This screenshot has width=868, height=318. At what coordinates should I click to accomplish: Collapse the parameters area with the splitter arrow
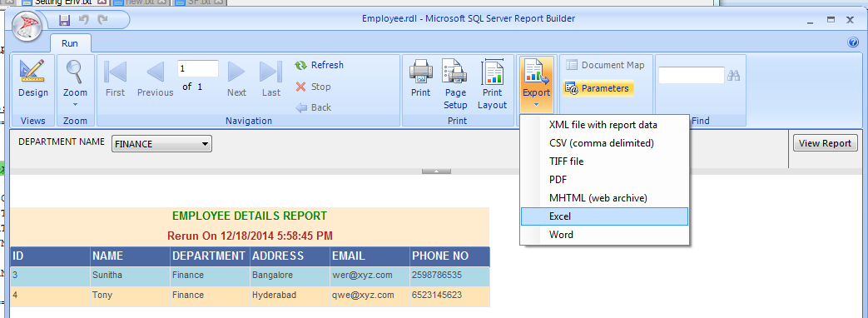coord(436,171)
